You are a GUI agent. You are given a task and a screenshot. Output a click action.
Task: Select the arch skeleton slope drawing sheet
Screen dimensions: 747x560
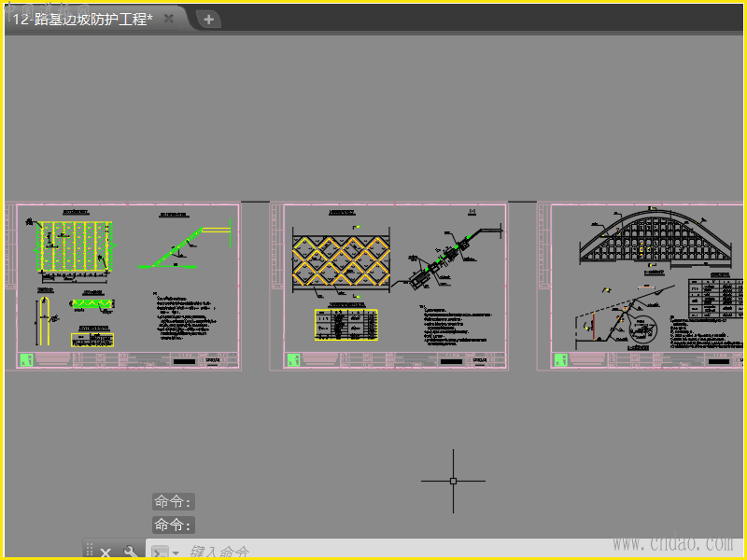pyautogui.click(x=640, y=287)
